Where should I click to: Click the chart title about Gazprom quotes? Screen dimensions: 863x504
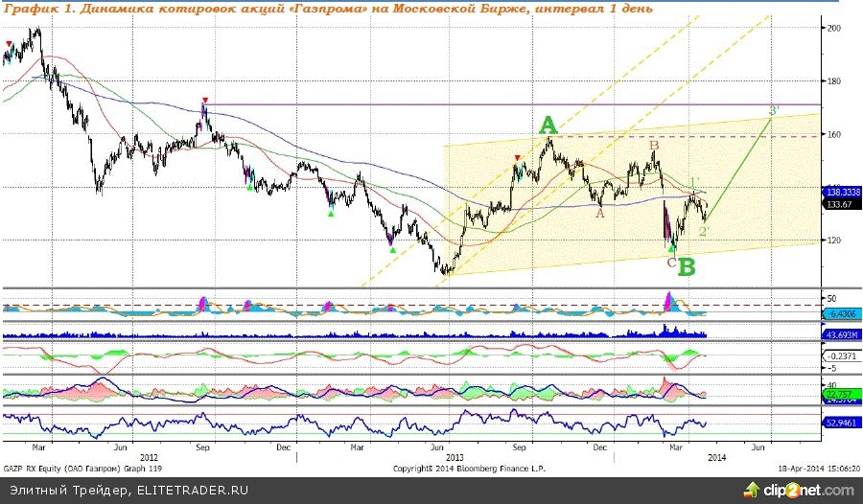click(x=328, y=8)
